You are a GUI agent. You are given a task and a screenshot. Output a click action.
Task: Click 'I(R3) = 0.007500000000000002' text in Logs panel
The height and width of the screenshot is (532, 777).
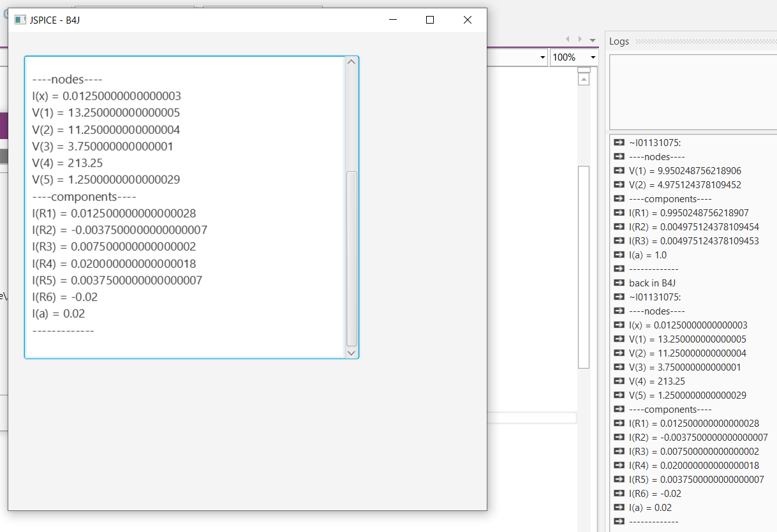pos(694,452)
